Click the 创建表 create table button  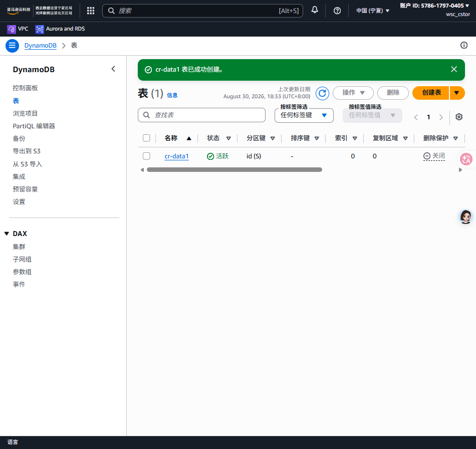[x=431, y=93]
